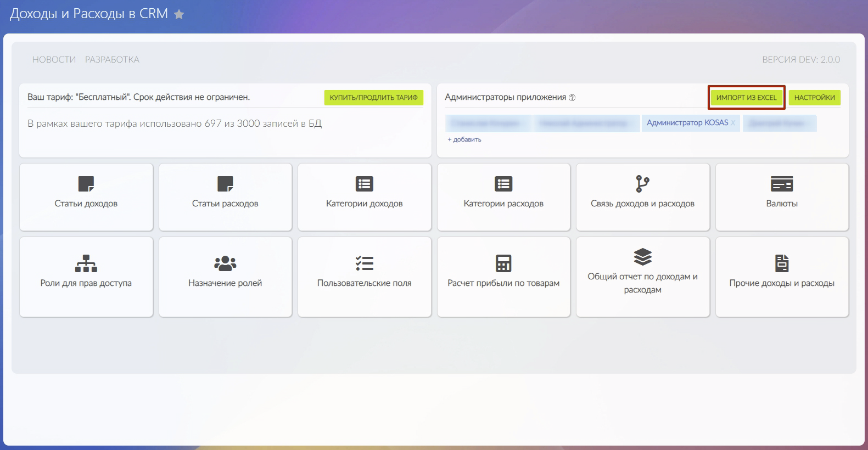The image size is (868, 450).
Task: Open Статьи расходов note icon
Action: tap(225, 184)
